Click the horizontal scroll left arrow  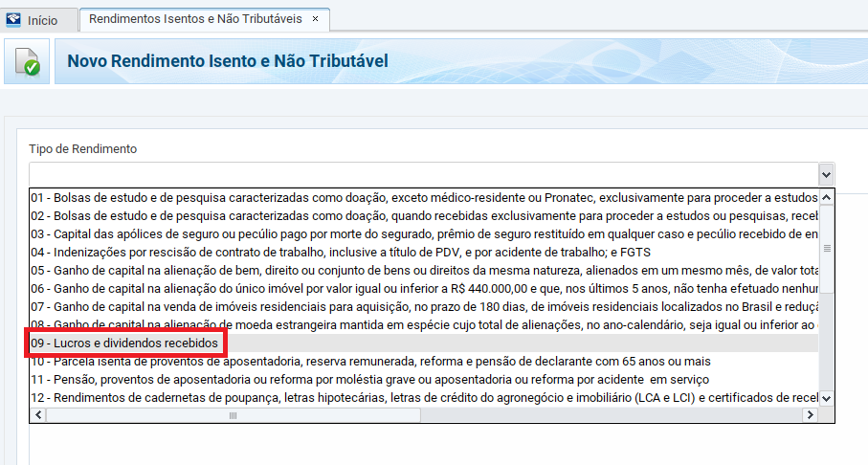[x=37, y=415]
